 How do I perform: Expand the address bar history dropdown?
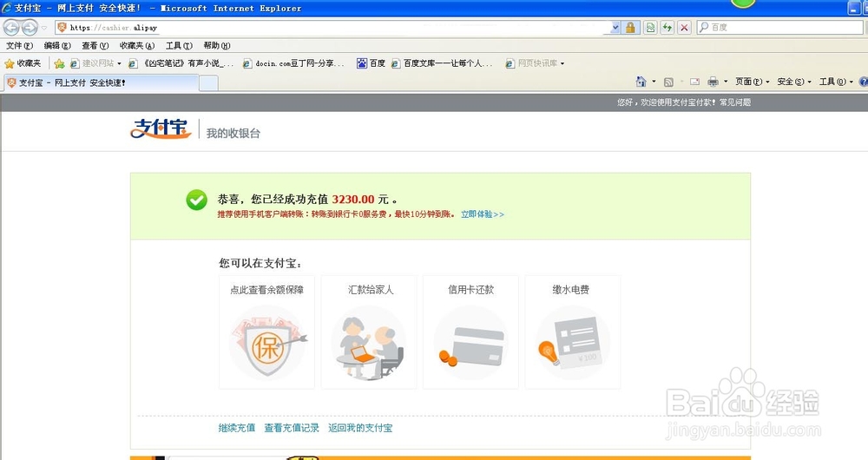pos(615,27)
